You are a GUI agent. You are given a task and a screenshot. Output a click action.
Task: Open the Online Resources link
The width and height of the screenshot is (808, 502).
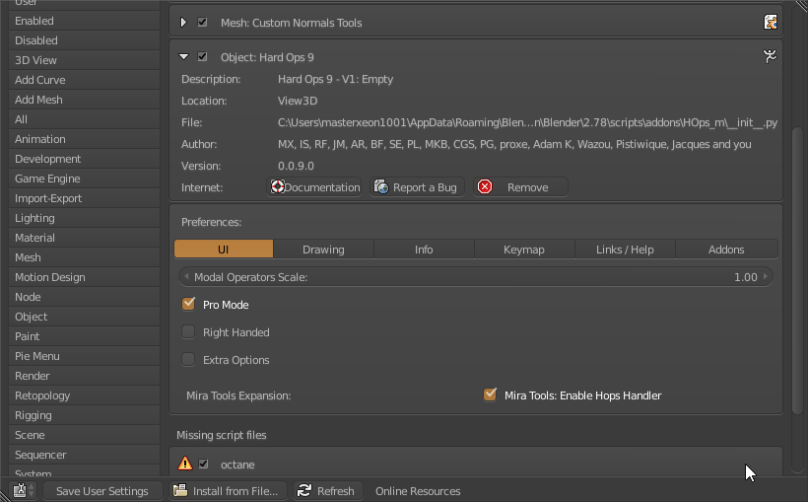point(417,491)
